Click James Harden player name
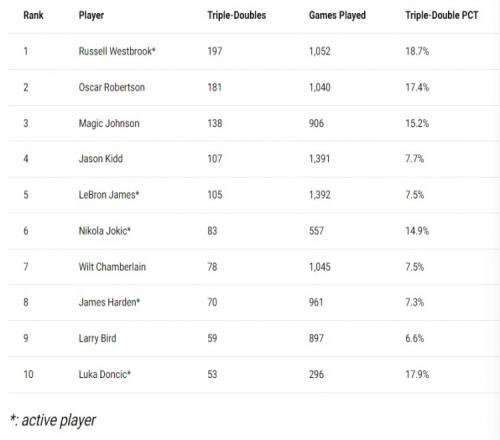Image resolution: width=500 pixels, height=440 pixels. tap(109, 302)
